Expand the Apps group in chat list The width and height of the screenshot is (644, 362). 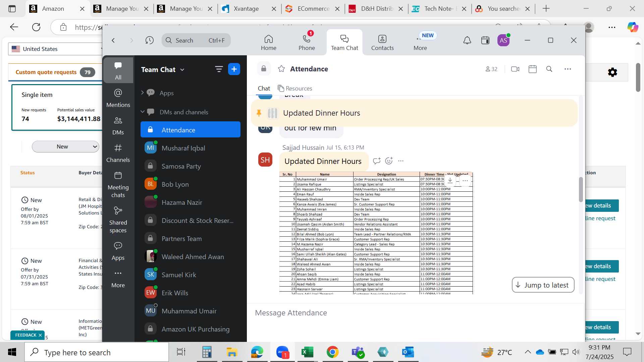[142, 93]
